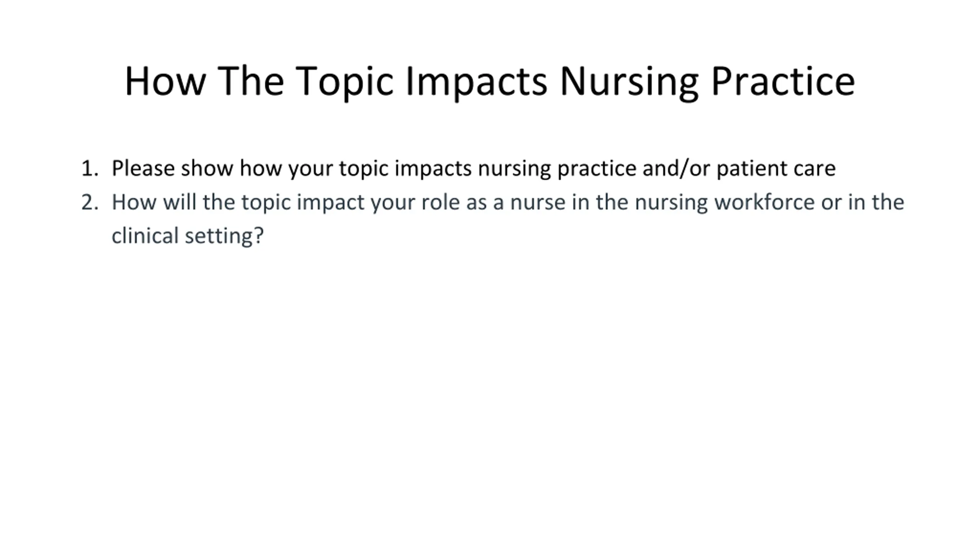The height and width of the screenshot is (551, 980).
Task: Click the first list item beginning 'Please show'
Action: (474, 168)
